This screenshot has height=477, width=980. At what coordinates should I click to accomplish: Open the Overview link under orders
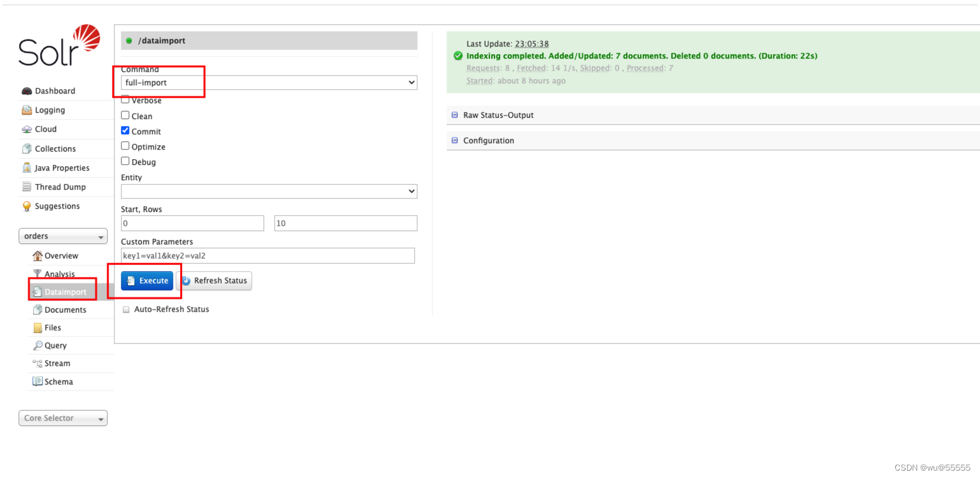point(61,256)
